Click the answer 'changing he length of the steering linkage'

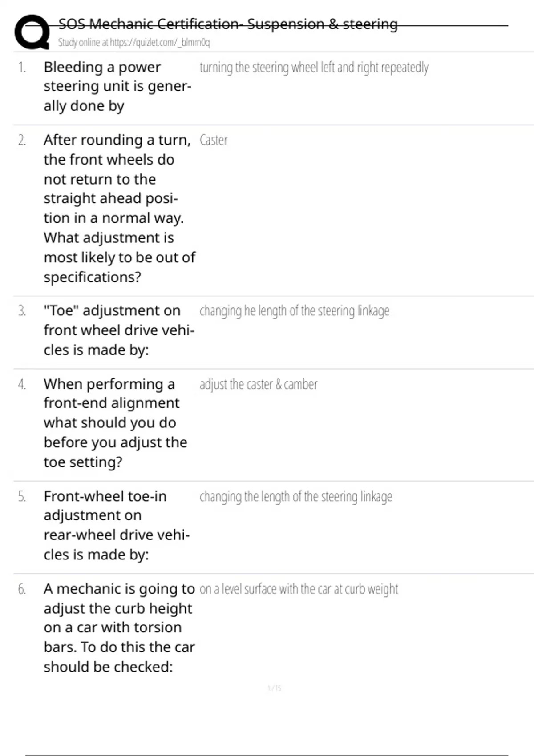294,311
